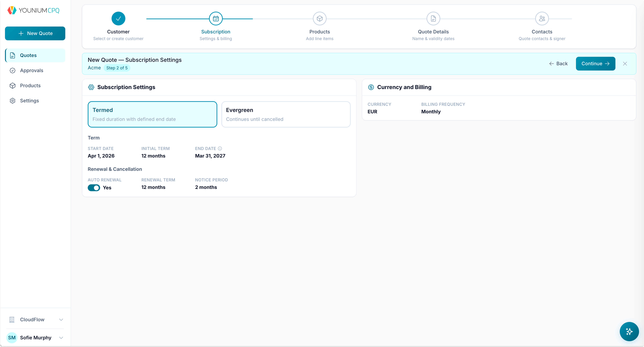Click the Quote Details step document icon
The width and height of the screenshot is (644, 347).
click(x=433, y=19)
